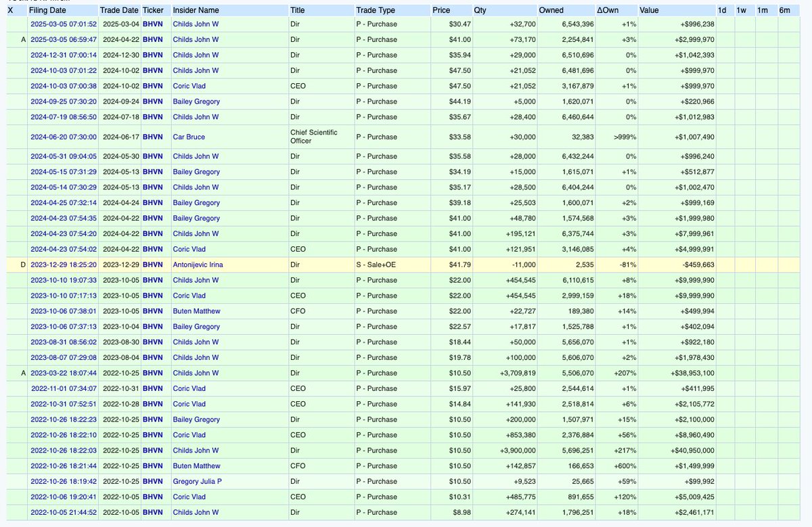Screen dimensions: 812x527
Task: Sort by ΔOwn column header
Action: point(609,10)
